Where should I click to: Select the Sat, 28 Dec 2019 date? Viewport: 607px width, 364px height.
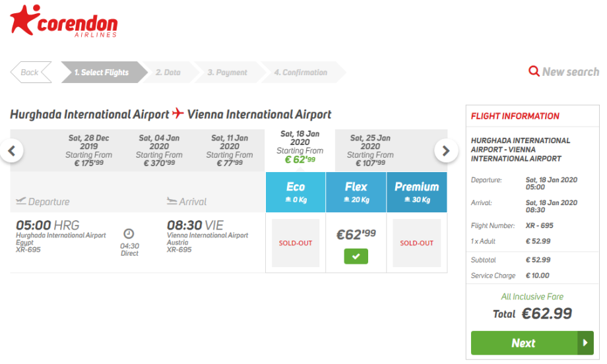tap(89, 150)
